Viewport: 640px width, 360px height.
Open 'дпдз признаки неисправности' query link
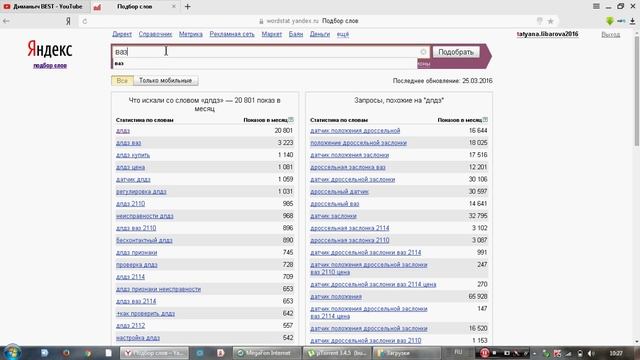(x=158, y=289)
